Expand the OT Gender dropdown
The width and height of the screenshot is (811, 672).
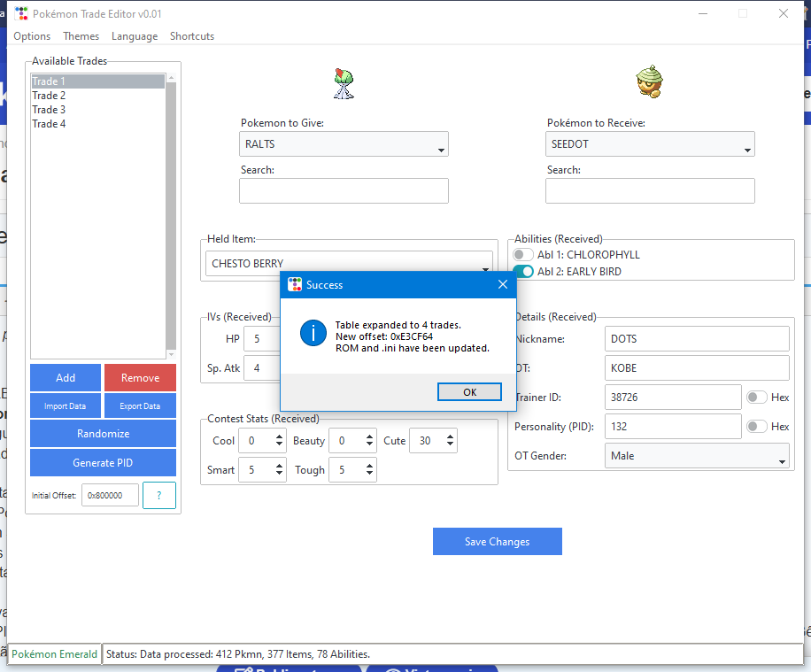(x=697, y=457)
